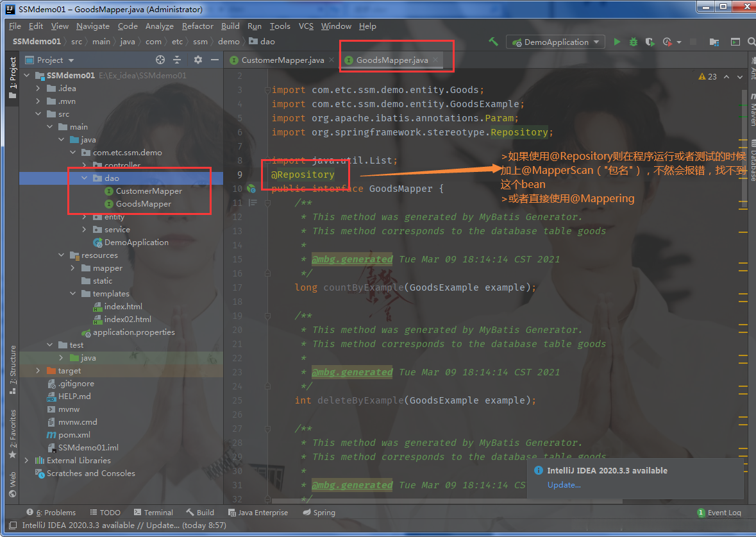Open Project panel settings gear
756x537 pixels.
198,60
